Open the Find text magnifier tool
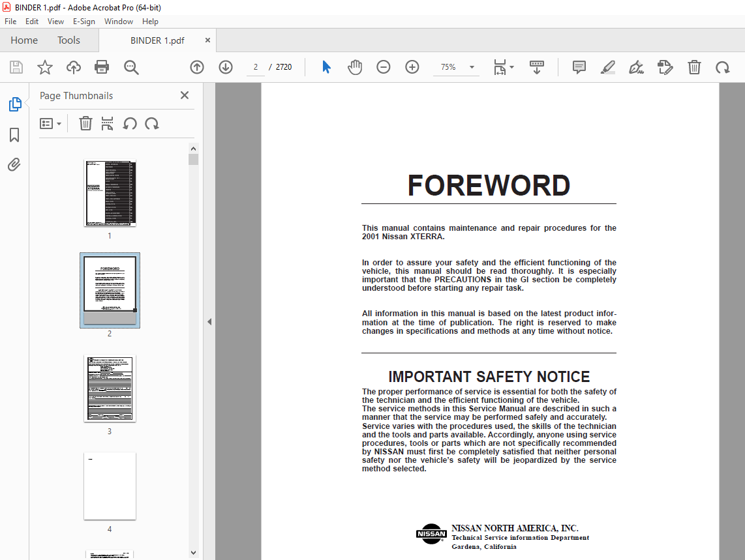 131,67
